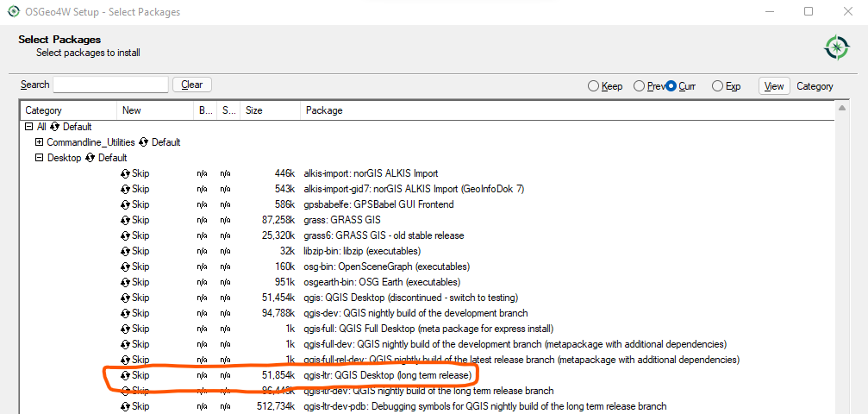
Task: Select qgis-dev nightly build package text
Action: click(x=415, y=313)
